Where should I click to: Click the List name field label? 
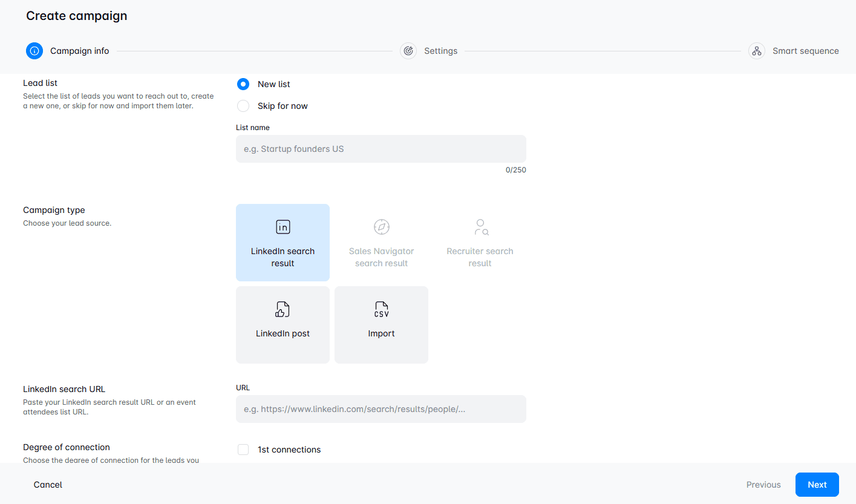point(253,128)
